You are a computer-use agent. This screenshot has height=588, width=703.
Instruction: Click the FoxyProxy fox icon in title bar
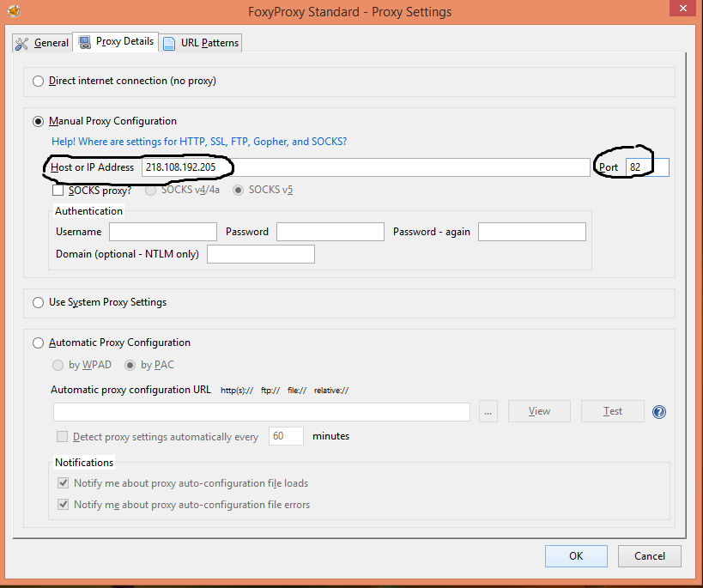14,10
